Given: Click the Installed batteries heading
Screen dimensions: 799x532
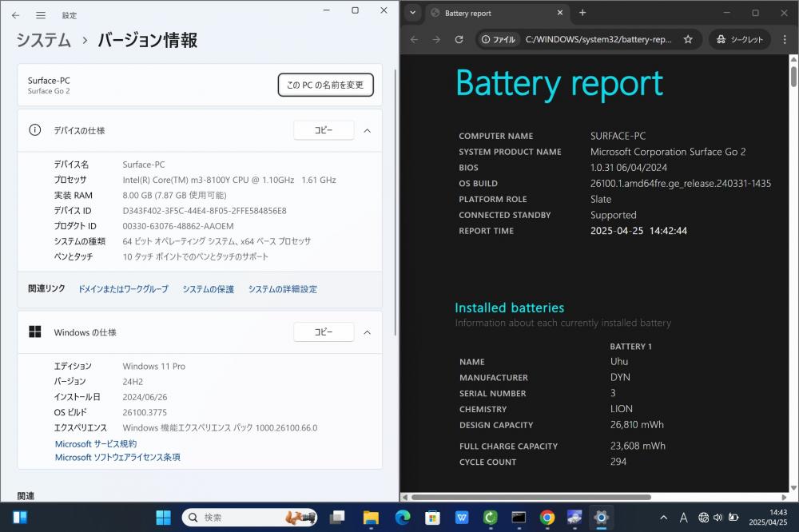Looking at the screenshot, I should coord(509,308).
